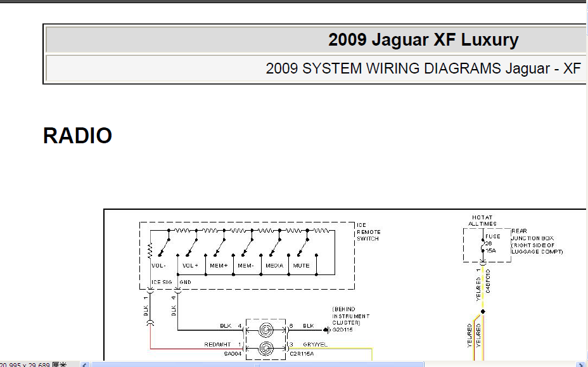This screenshot has width=588, height=367.
Task: Click the 'C2R116A' connector label
Action: [302, 354]
